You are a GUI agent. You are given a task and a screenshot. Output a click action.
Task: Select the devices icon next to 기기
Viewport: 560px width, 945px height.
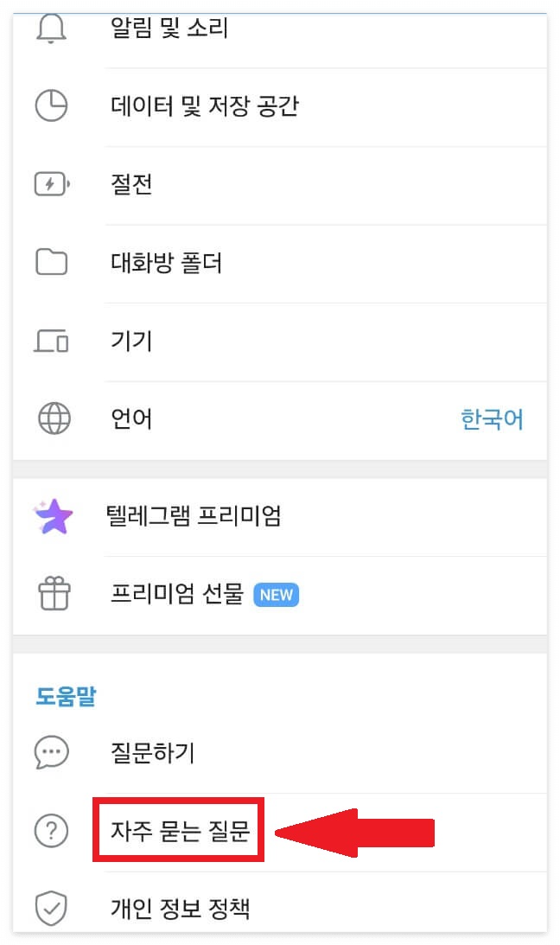point(54,341)
